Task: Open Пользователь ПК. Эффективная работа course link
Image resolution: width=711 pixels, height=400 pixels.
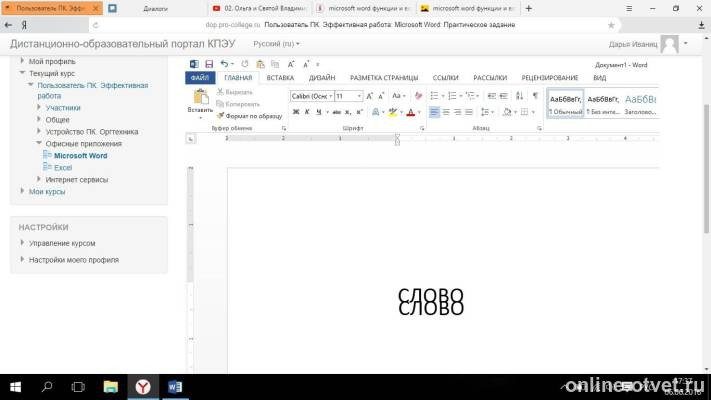Action: [93, 90]
